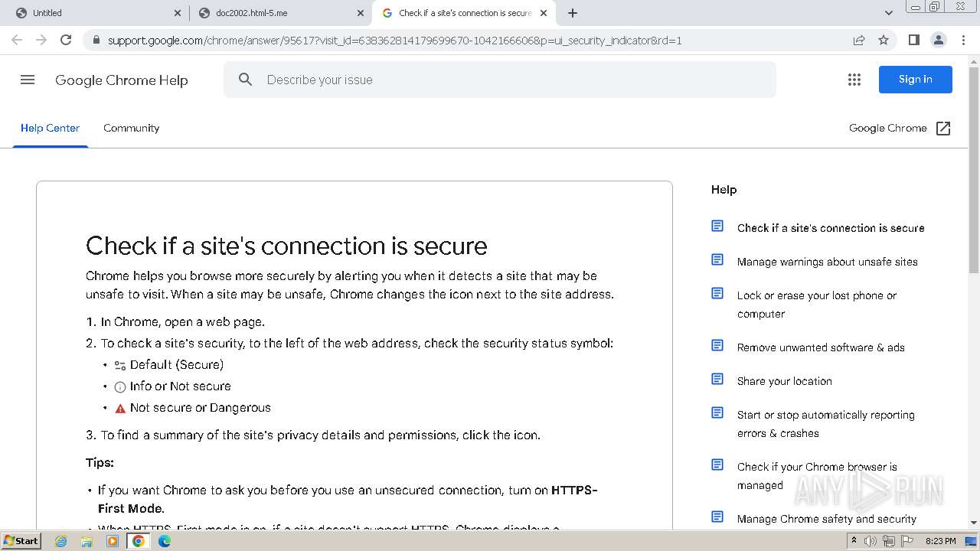The image size is (980, 551).
Task: Click the search magnifier icon
Action: (x=245, y=80)
